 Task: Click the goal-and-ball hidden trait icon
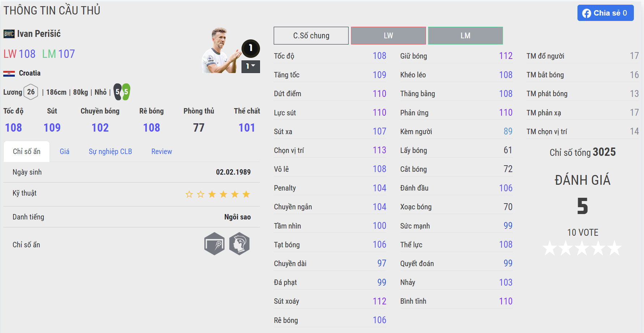pyautogui.click(x=214, y=244)
